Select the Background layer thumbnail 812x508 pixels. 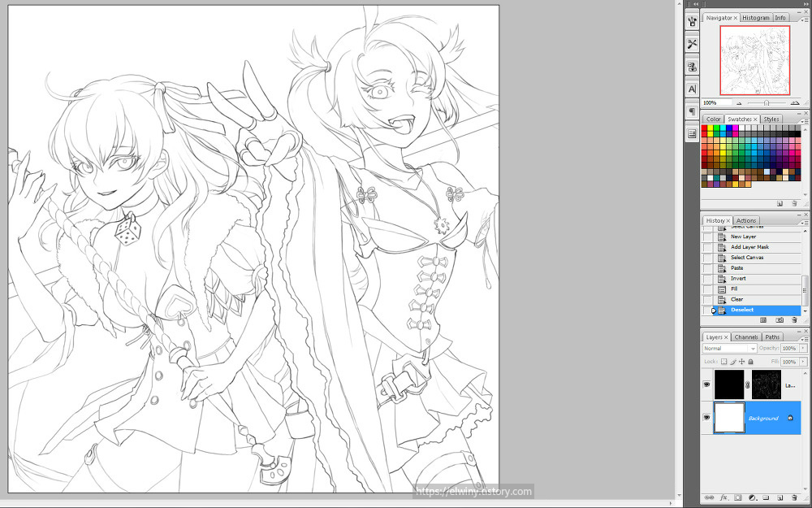729,417
